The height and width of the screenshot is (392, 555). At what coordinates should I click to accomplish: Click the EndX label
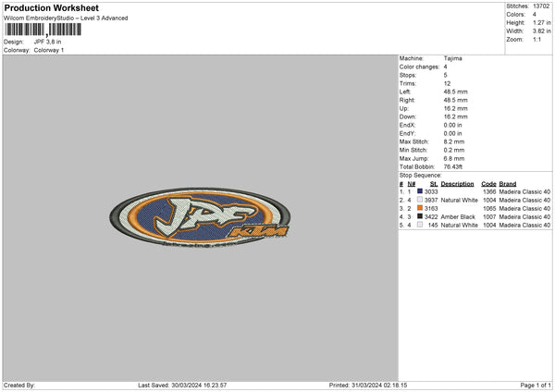click(x=407, y=125)
